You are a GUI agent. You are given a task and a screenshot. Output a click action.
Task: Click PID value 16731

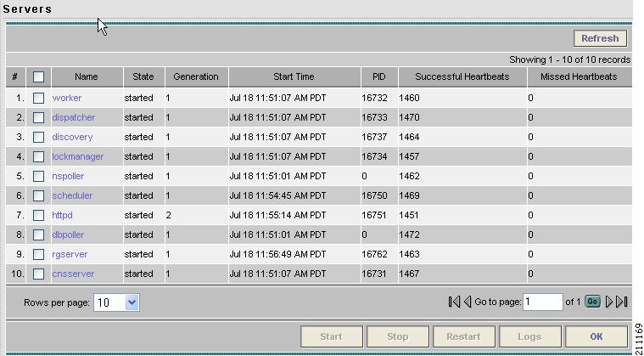coord(374,274)
